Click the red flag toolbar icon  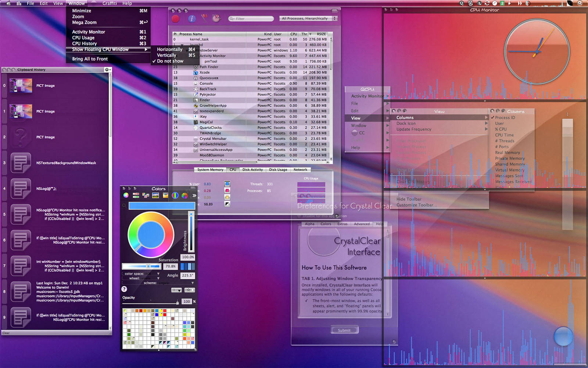tap(204, 18)
